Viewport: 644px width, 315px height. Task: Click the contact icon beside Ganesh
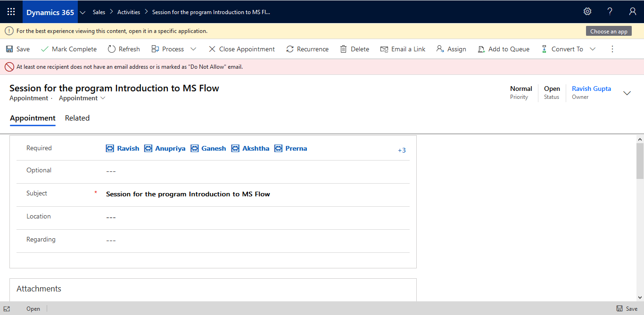pyautogui.click(x=194, y=148)
